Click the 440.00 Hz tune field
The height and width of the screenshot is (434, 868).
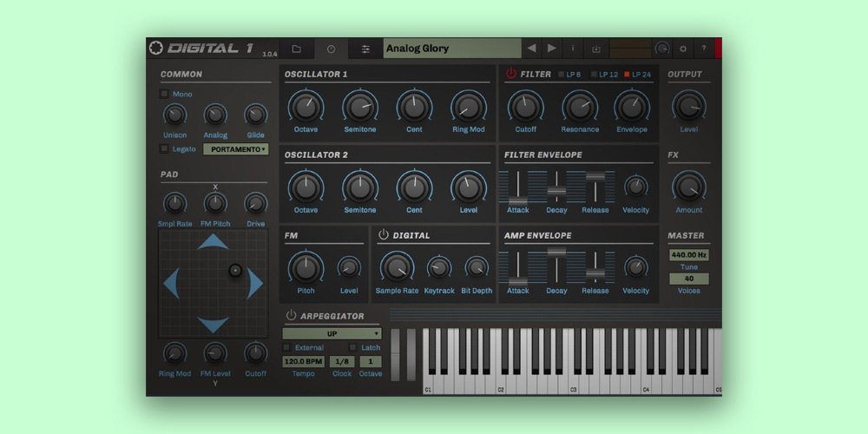689,255
